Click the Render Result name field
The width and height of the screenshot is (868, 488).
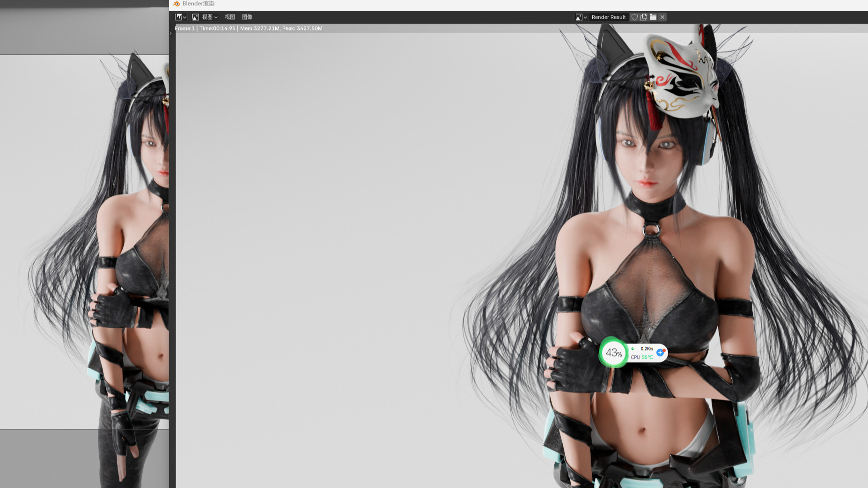click(608, 17)
